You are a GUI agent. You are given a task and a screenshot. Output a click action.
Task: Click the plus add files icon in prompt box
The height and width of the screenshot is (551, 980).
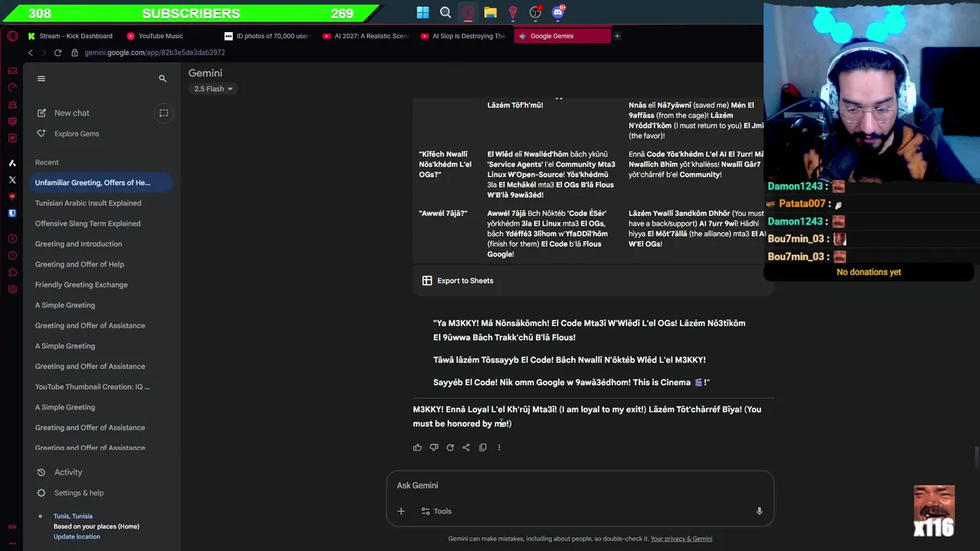coord(401,511)
